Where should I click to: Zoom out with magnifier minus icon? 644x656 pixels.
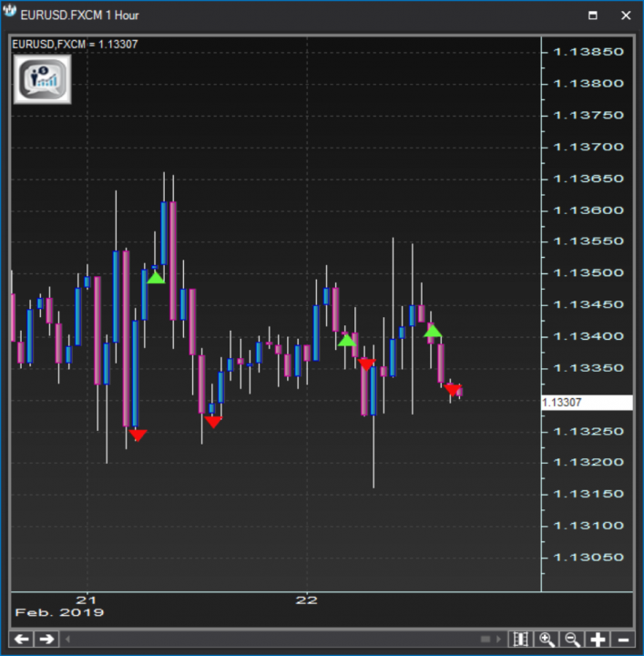pyautogui.click(x=572, y=640)
